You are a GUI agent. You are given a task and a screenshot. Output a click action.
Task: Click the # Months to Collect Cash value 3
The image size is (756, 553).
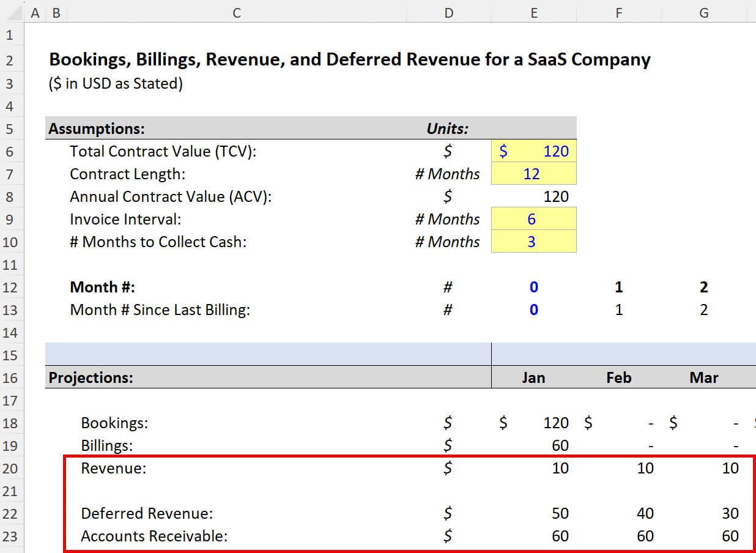click(533, 241)
